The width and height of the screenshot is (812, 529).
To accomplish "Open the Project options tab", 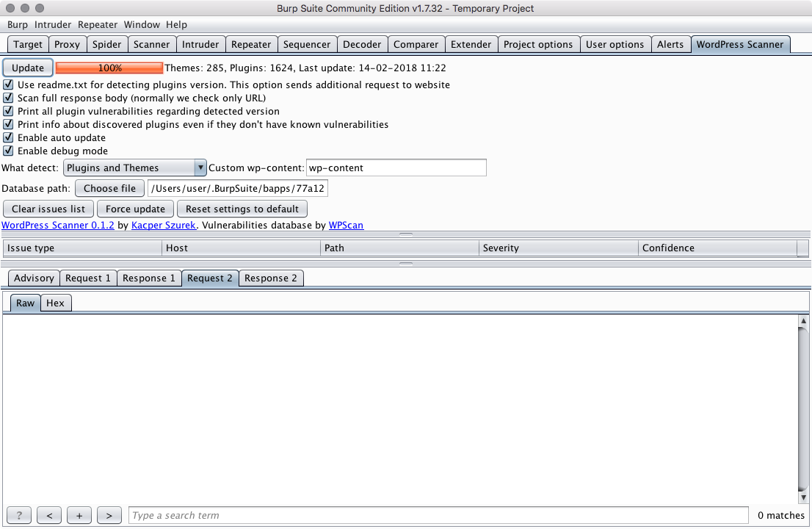I will [x=538, y=45].
